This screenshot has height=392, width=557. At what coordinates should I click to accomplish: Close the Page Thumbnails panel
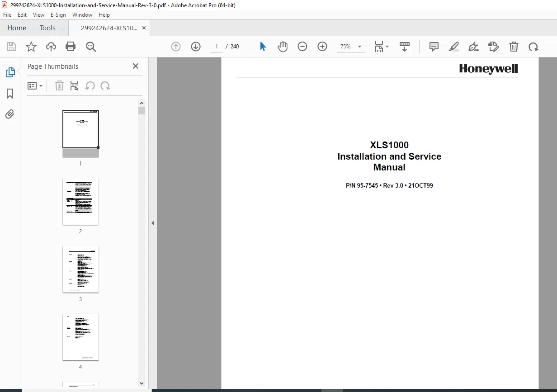tap(136, 66)
